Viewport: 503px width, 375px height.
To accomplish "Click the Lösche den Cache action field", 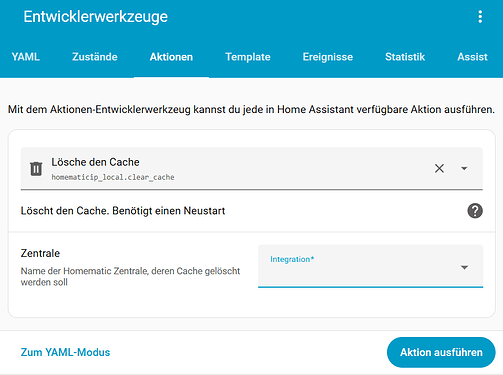I will tap(252, 169).
